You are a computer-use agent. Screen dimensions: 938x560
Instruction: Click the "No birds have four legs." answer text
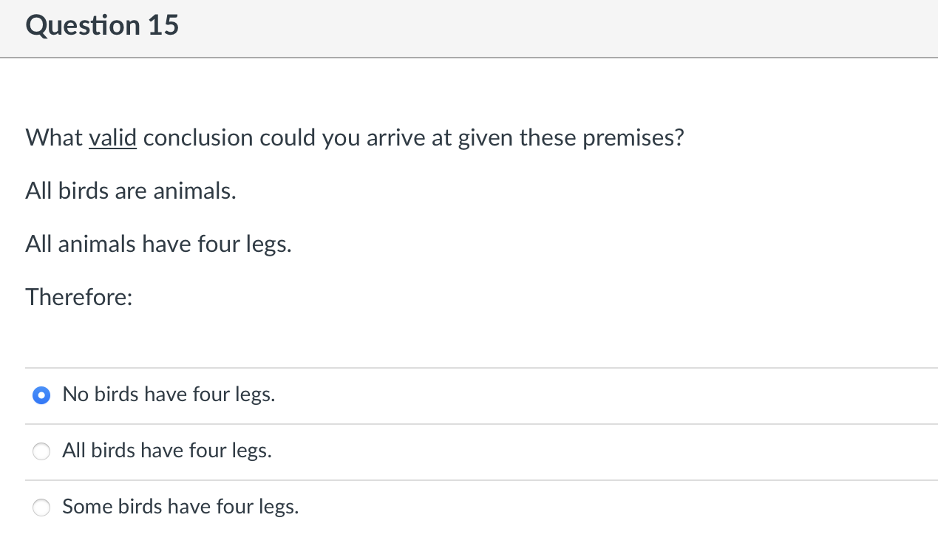(x=169, y=395)
